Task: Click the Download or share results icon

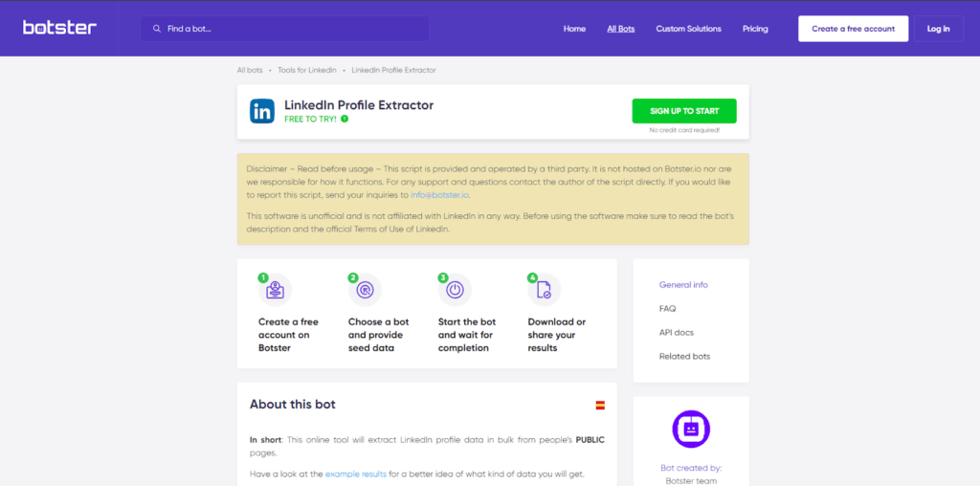Action: point(545,290)
